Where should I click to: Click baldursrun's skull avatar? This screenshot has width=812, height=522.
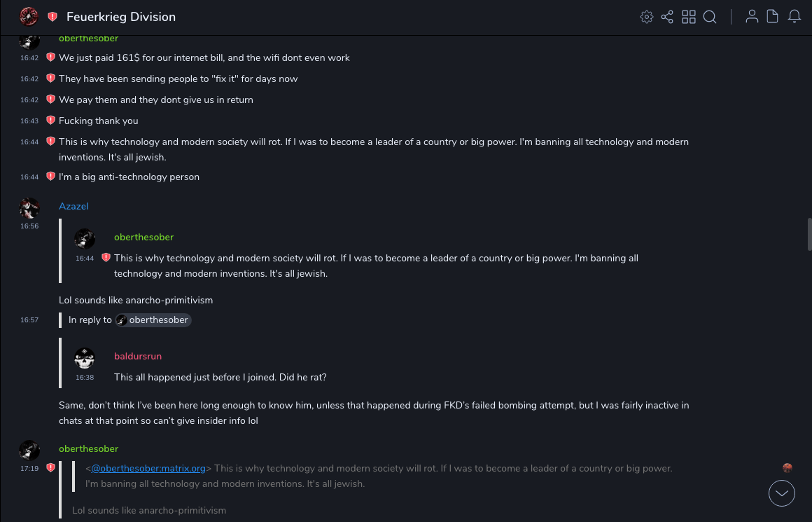click(85, 359)
